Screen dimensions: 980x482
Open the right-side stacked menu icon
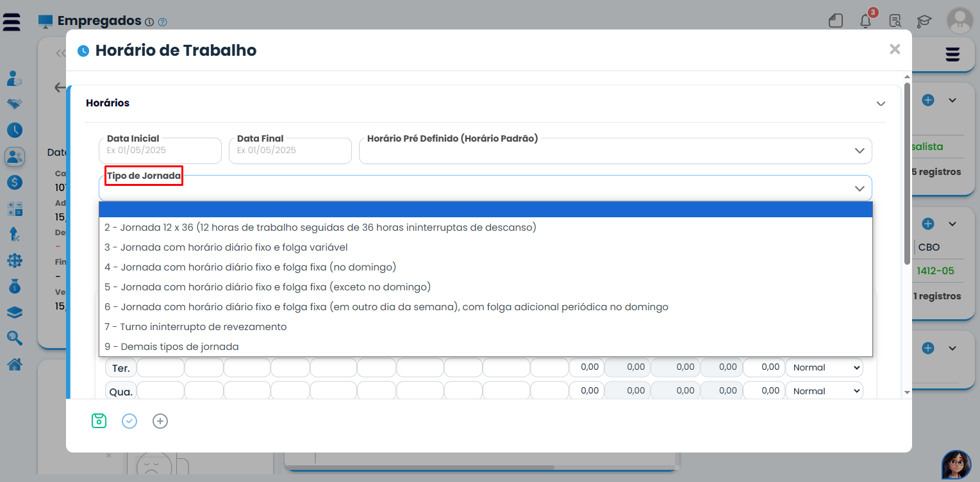click(952, 54)
